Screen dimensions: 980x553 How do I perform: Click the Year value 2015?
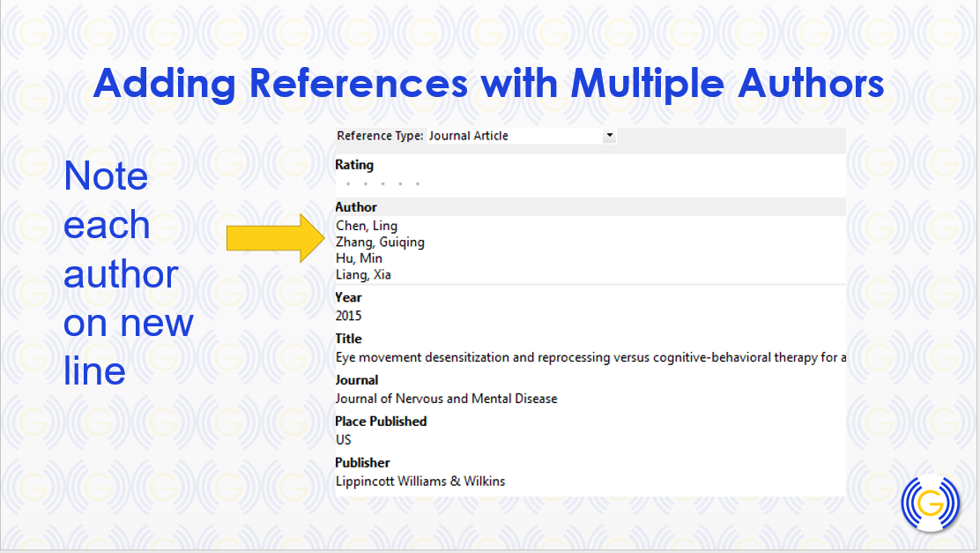(348, 316)
